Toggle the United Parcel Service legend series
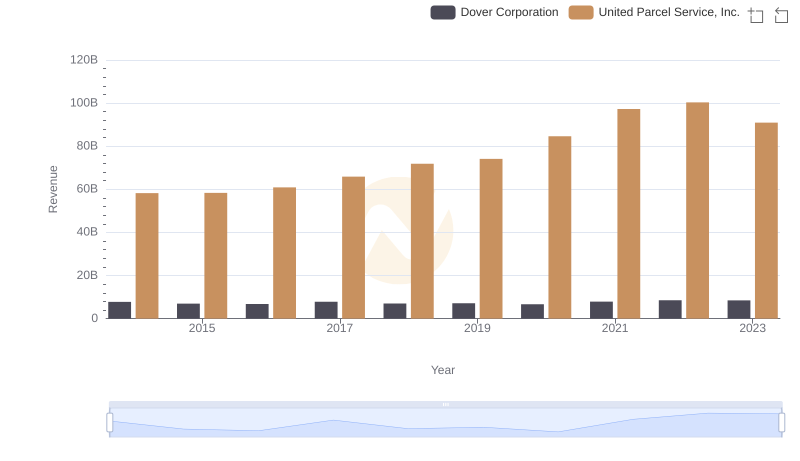Screen dimensions: 800x461 [654, 12]
